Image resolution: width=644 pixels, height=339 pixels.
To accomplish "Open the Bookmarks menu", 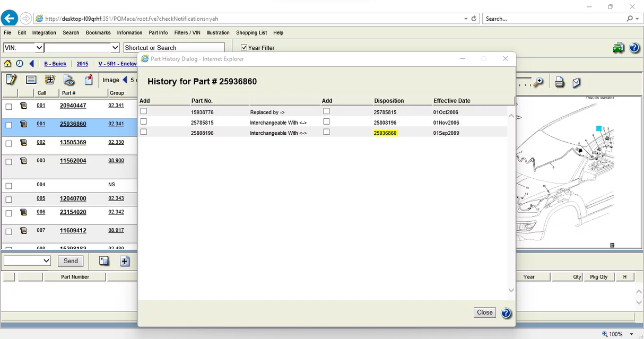I will tap(98, 33).
